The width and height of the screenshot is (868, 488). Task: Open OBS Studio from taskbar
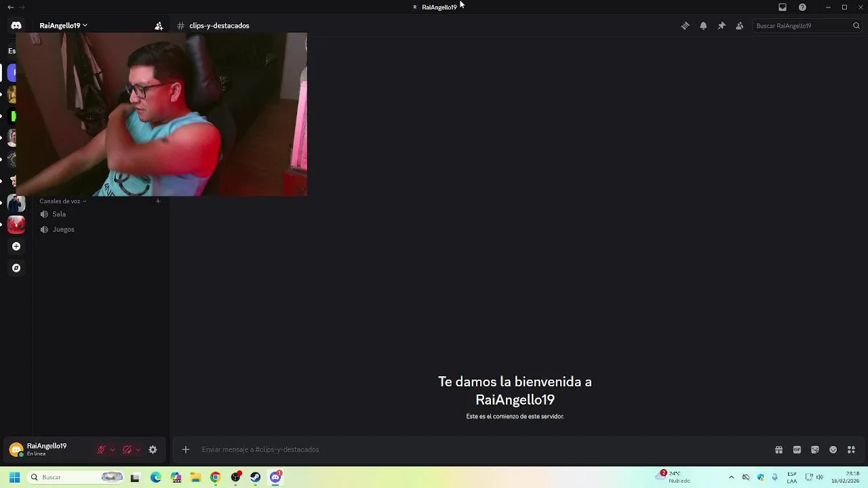235,477
